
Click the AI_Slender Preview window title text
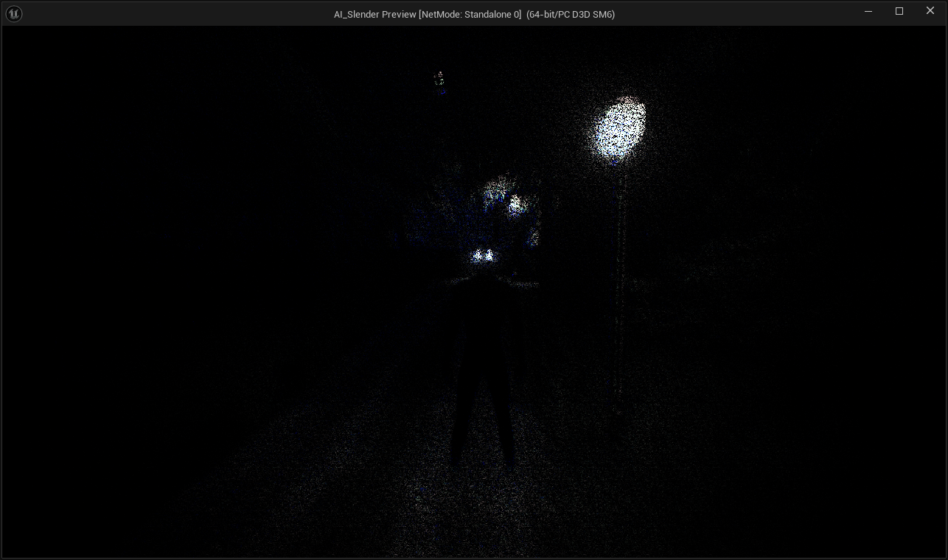474,14
